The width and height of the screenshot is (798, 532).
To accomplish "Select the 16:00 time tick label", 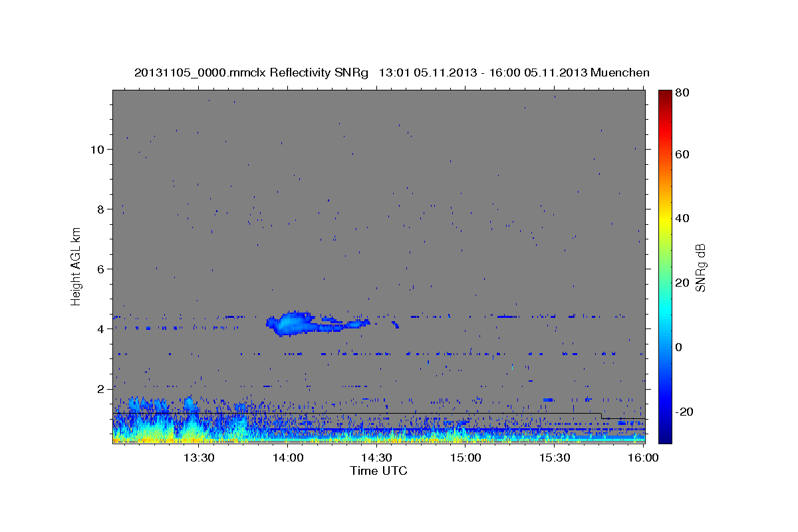I will pos(643,458).
